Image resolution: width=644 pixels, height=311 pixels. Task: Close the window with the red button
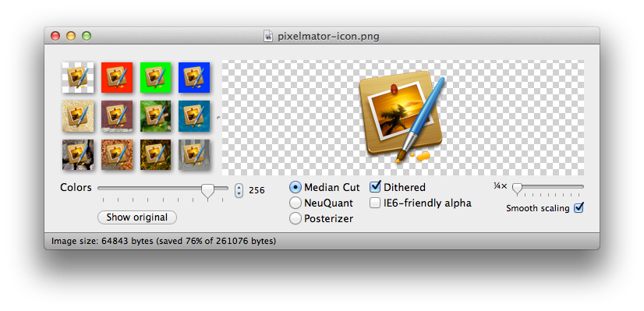55,36
